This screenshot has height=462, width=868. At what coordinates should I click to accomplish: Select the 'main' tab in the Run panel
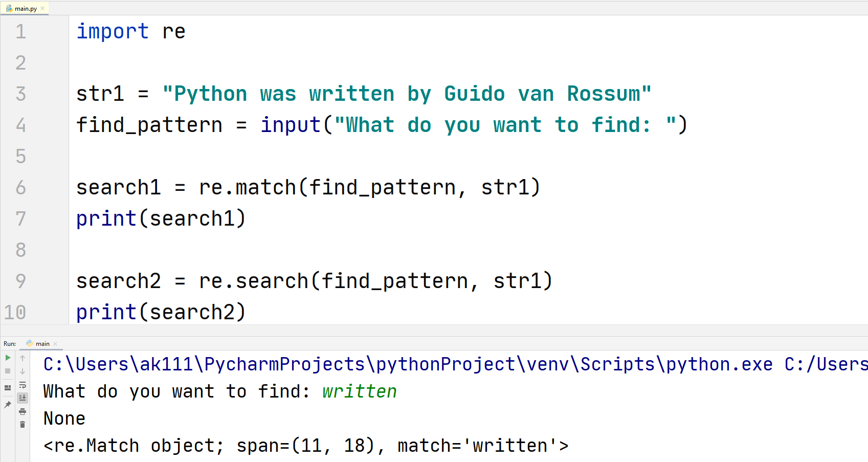click(42, 343)
